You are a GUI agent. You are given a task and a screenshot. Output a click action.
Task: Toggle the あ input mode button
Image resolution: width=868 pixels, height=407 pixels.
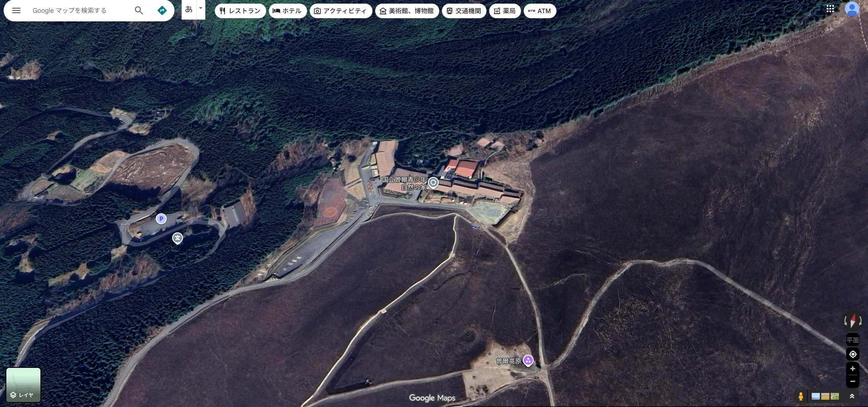189,10
